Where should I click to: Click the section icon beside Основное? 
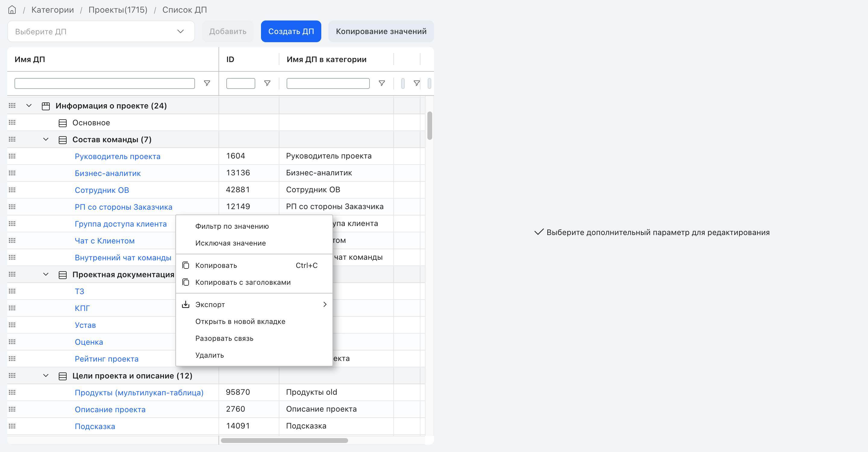[63, 123]
